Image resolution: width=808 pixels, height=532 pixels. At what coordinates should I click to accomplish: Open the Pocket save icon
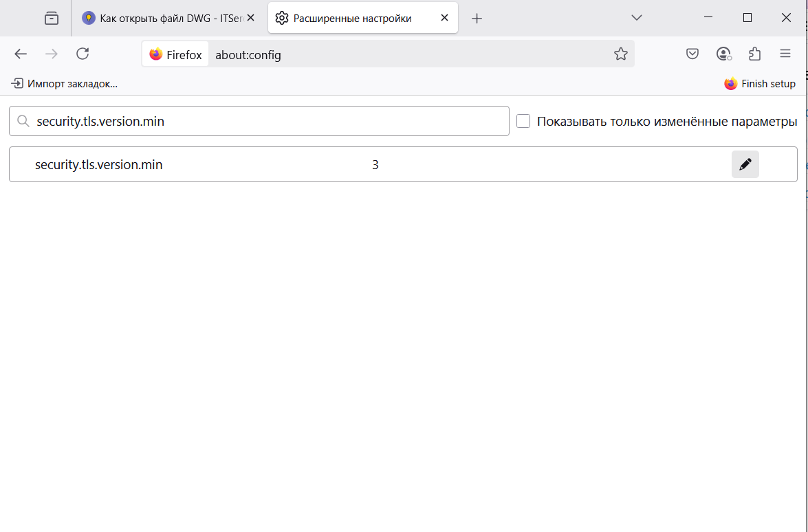pos(692,54)
